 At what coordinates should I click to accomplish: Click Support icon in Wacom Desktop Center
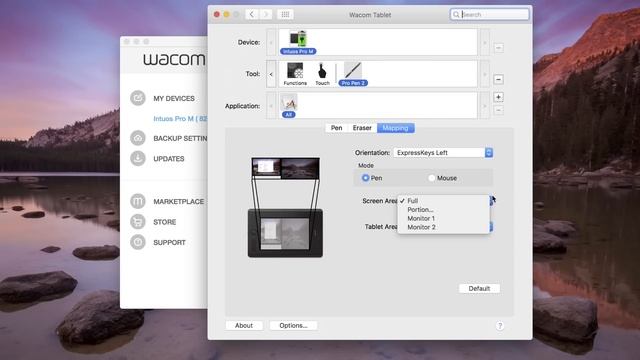[138, 242]
